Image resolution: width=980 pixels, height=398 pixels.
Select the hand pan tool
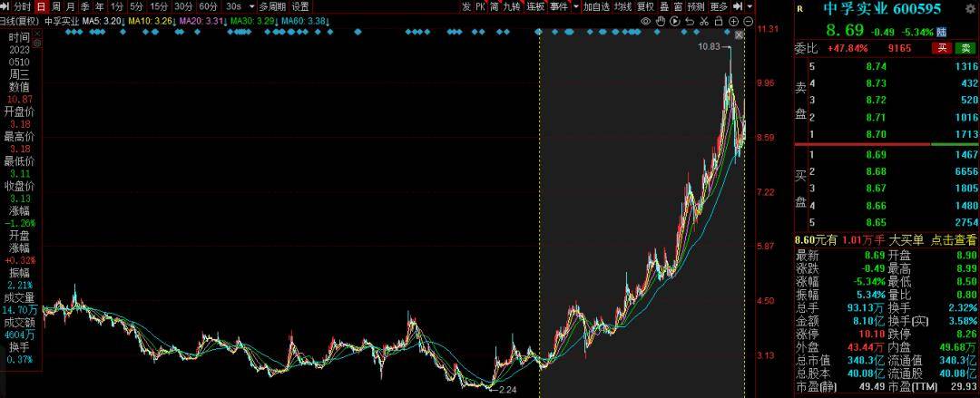click(658, 19)
